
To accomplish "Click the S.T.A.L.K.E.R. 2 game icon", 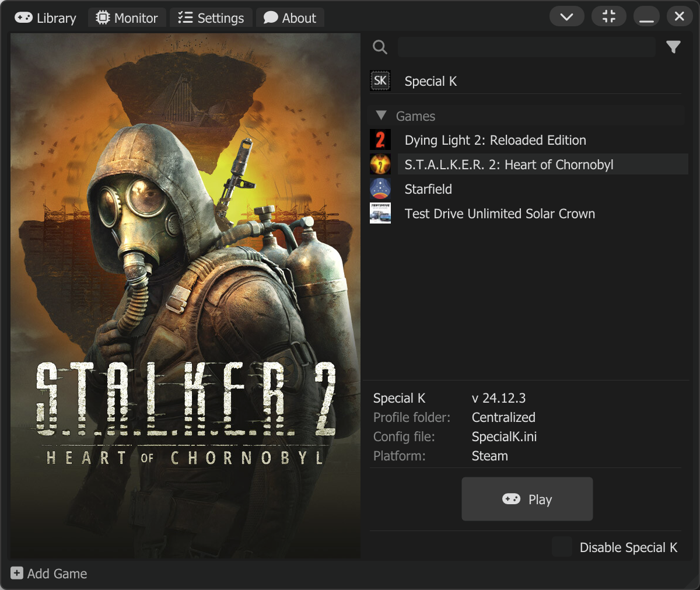I will pos(380,165).
